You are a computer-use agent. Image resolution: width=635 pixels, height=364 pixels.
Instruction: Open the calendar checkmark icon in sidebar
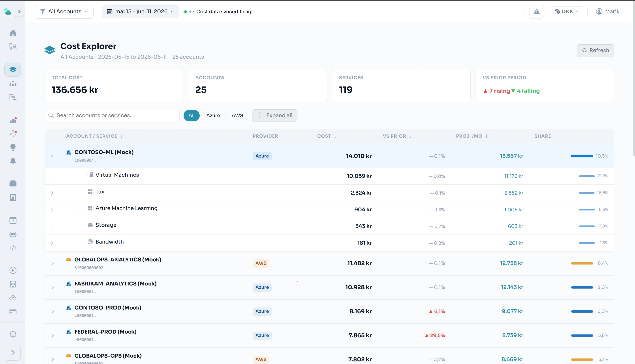coord(13,221)
